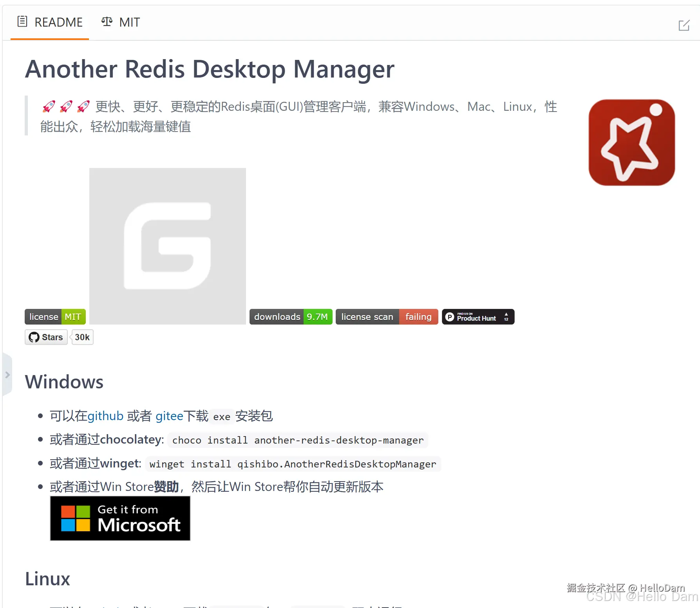Click the bold 赞助 sponsor link

point(166,487)
